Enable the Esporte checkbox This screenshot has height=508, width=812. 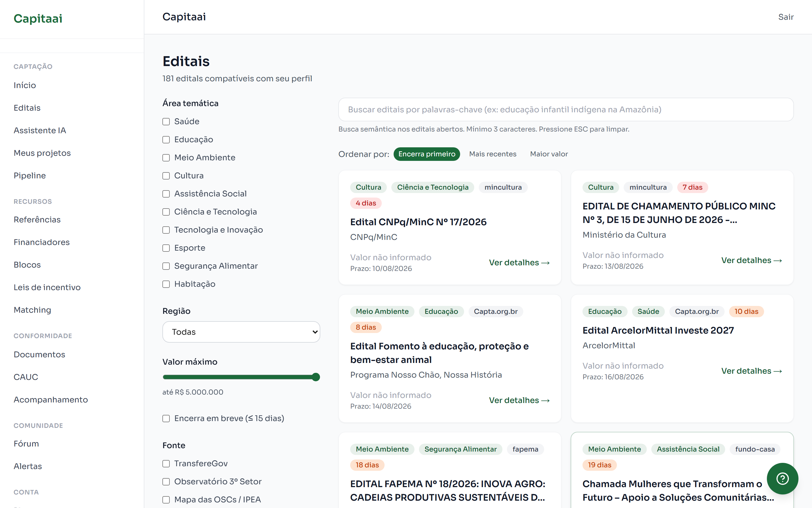(166, 248)
